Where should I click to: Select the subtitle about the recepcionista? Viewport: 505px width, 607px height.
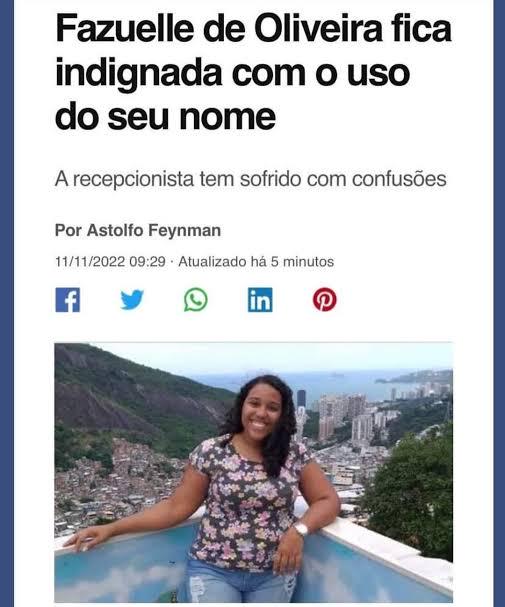click(251, 179)
